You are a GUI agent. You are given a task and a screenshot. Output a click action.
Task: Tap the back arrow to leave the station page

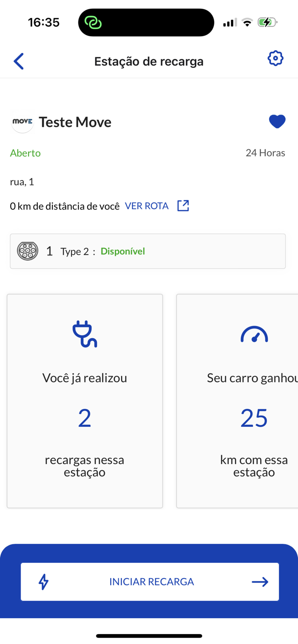tap(18, 61)
